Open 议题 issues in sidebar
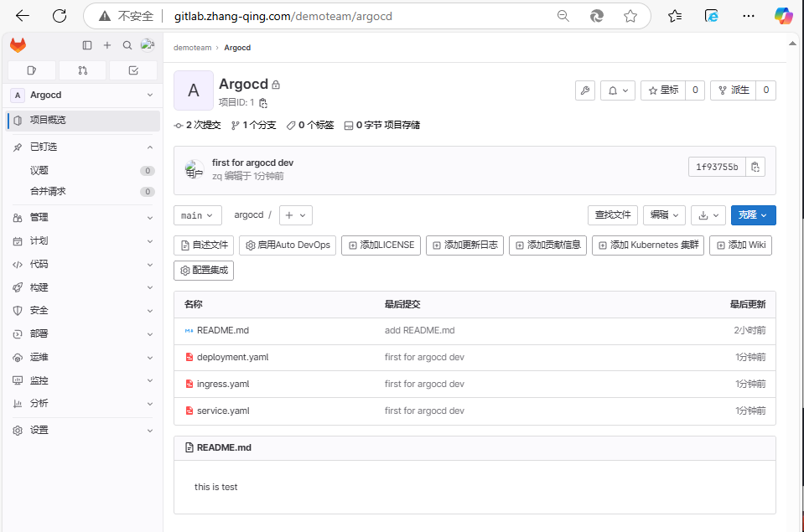804x532 pixels. point(83,170)
